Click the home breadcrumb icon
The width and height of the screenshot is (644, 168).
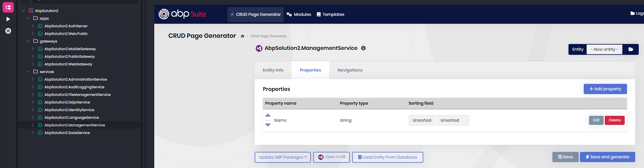point(242,36)
